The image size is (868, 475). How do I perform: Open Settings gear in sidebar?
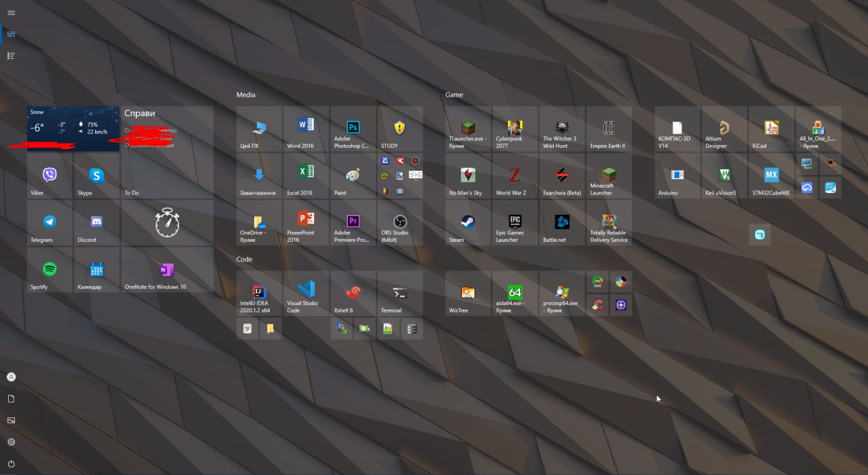(x=11, y=442)
